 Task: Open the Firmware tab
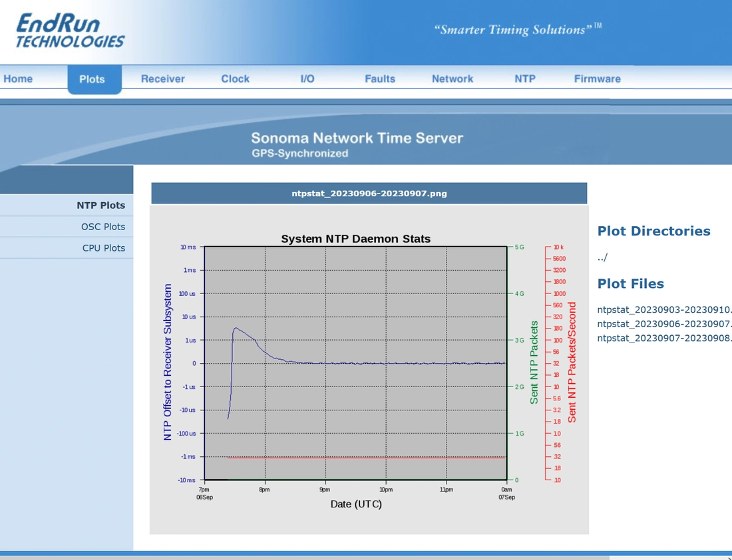click(x=597, y=79)
